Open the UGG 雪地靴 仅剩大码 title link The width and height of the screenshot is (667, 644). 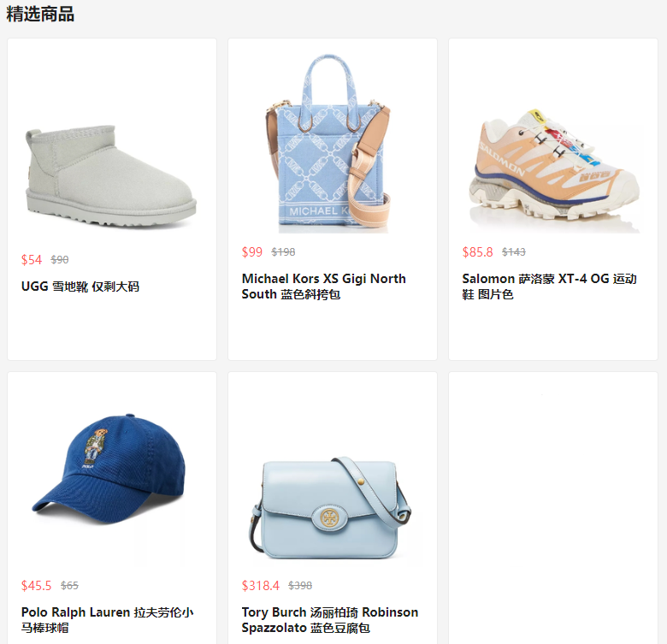pyautogui.click(x=80, y=287)
